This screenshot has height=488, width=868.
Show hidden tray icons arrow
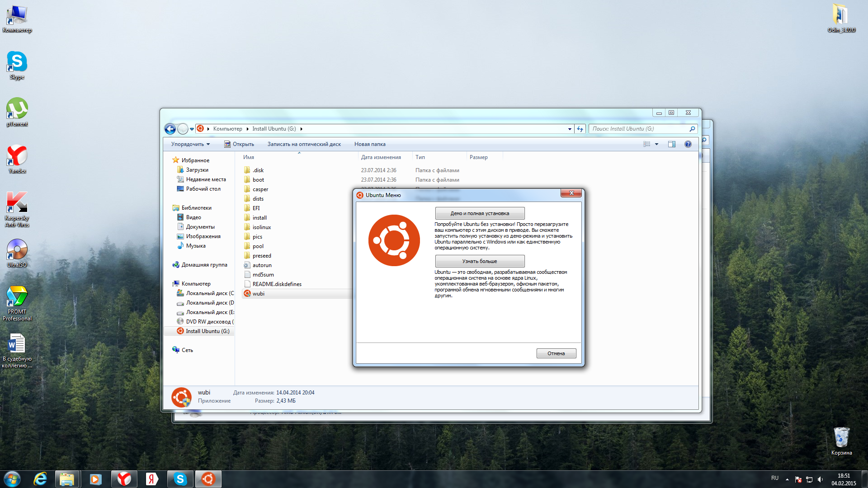point(787,479)
